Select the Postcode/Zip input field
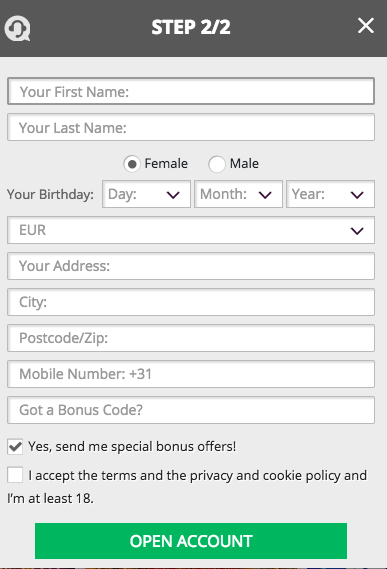387x569 pixels. [x=191, y=338]
